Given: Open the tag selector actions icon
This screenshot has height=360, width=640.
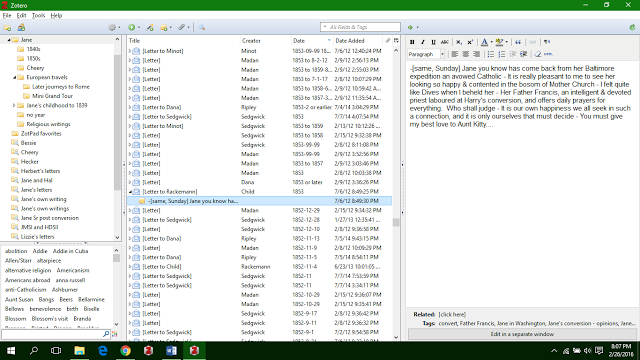Looking at the screenshot, I should click(115, 334).
